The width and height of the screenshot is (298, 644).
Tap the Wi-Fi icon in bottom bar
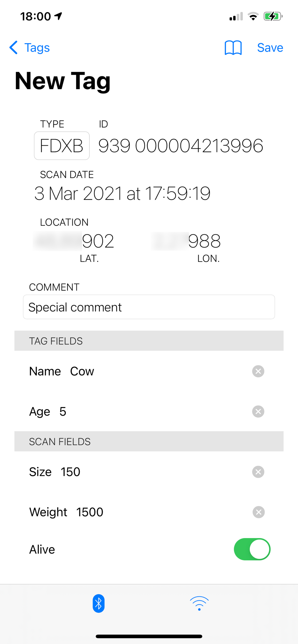click(199, 603)
